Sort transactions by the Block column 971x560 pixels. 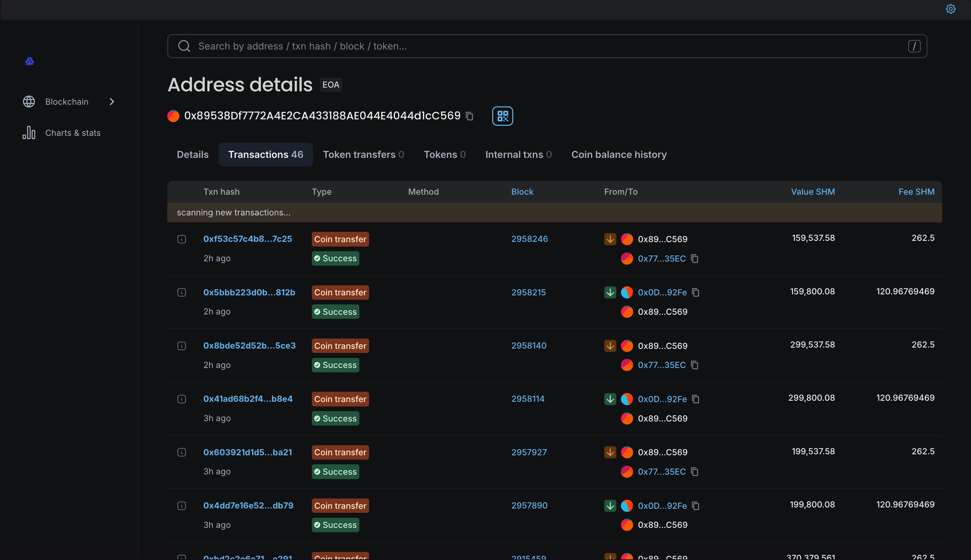(522, 192)
